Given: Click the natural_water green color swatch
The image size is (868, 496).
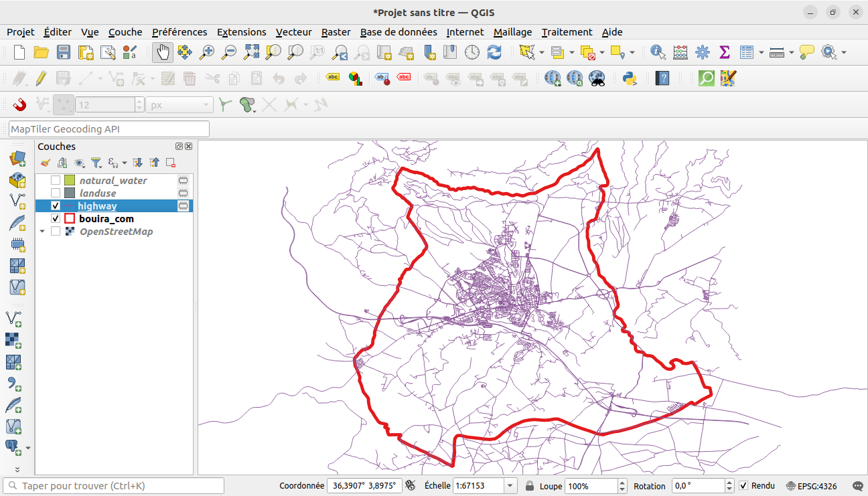Looking at the screenshot, I should pyautogui.click(x=70, y=181).
